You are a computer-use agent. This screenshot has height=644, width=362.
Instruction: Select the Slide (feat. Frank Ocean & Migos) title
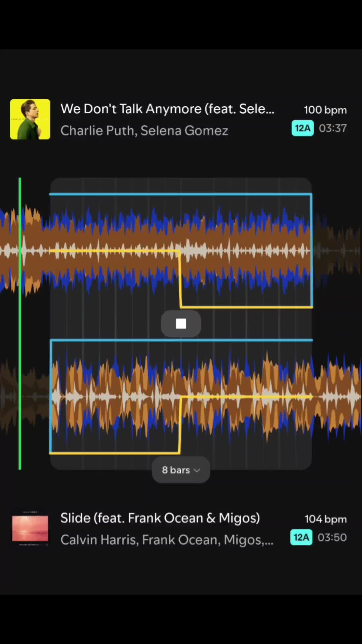[160, 518]
